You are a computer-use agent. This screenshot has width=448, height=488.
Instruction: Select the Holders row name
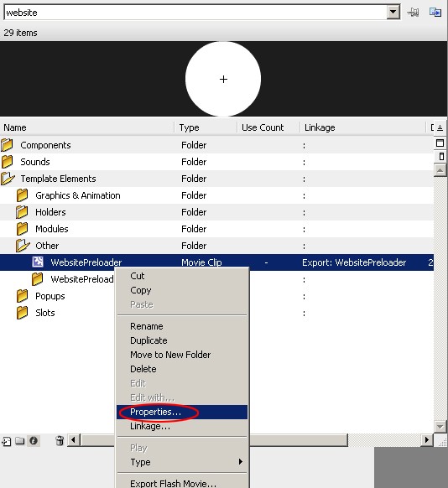pos(50,213)
